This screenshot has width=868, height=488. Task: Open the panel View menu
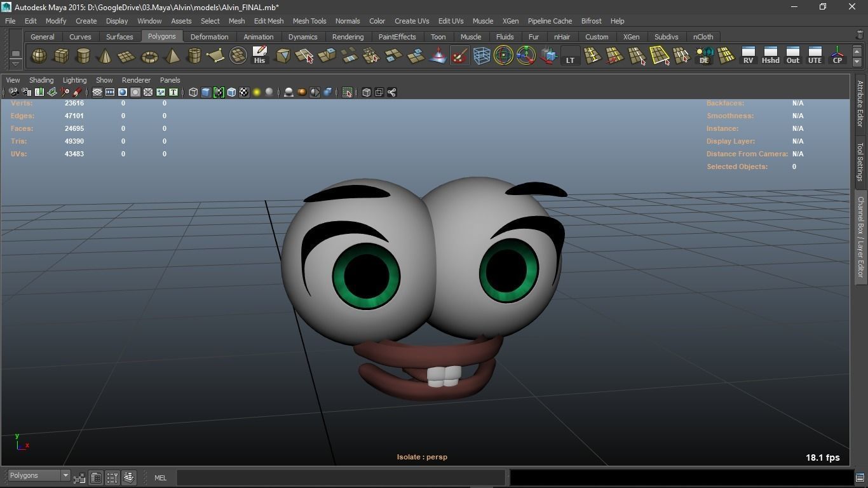point(13,80)
